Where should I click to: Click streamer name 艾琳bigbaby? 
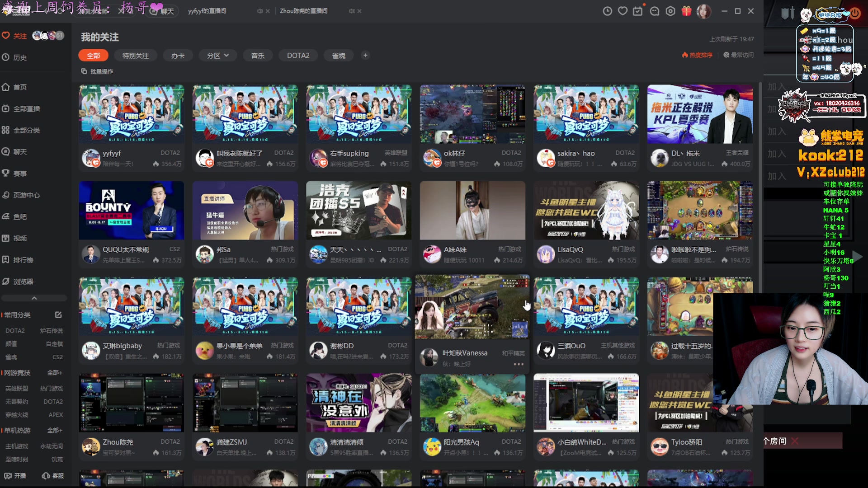click(x=122, y=346)
